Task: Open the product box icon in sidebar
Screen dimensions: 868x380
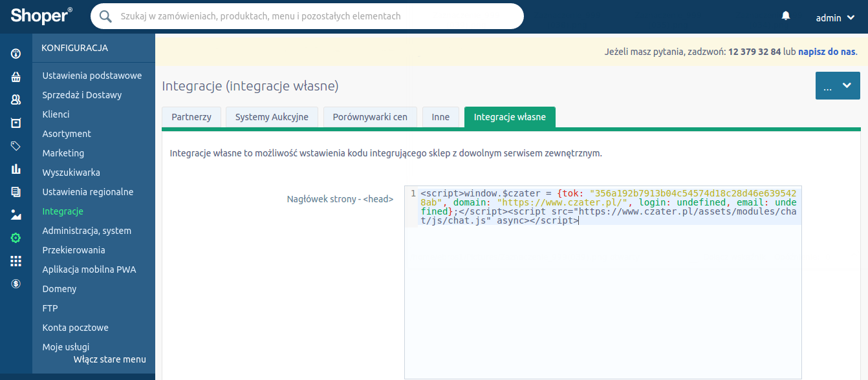Action: (x=16, y=123)
